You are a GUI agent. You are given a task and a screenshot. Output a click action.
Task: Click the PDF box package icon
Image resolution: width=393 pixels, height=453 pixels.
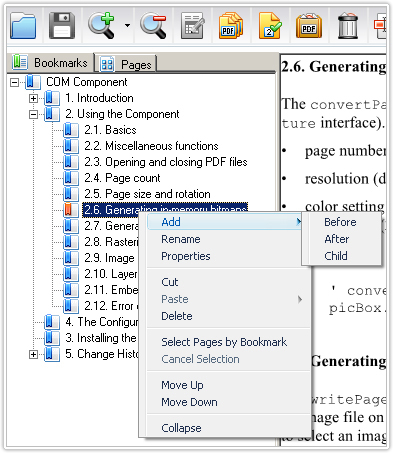click(x=309, y=25)
